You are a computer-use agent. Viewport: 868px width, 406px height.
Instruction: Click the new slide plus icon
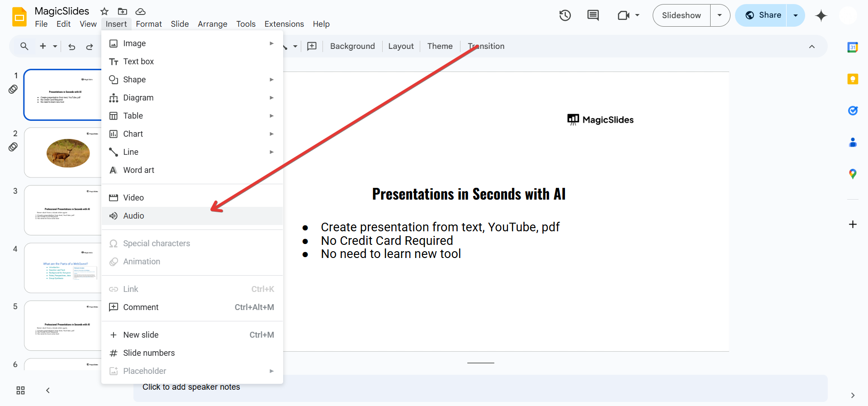[43, 46]
